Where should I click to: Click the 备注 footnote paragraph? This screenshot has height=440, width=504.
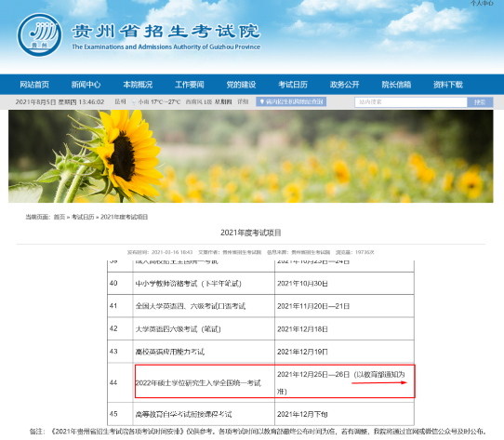pos(258,432)
